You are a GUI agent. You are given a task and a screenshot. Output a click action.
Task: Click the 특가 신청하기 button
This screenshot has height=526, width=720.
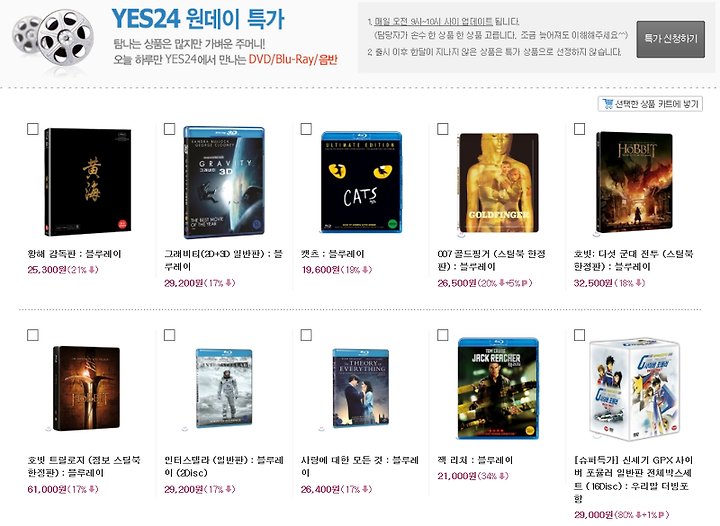tap(670, 39)
